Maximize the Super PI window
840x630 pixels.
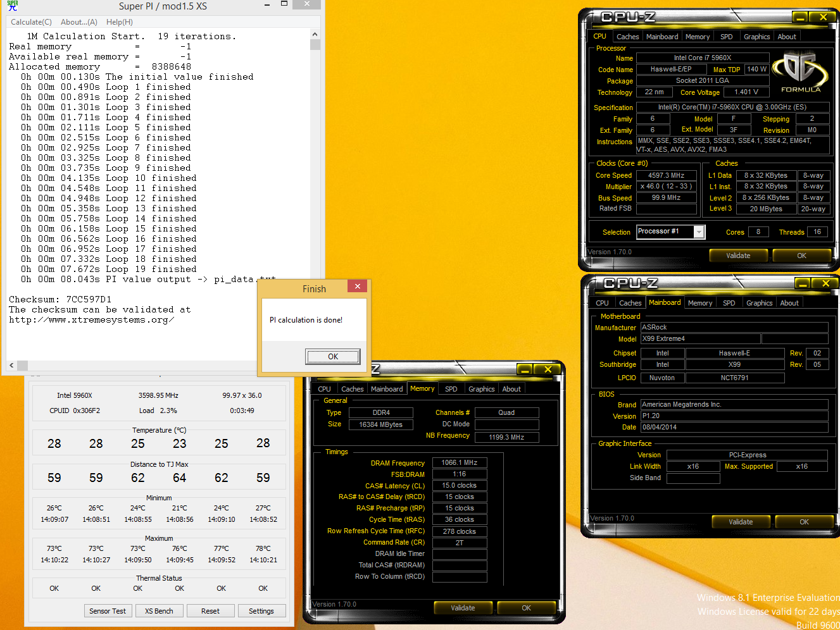coord(284,4)
